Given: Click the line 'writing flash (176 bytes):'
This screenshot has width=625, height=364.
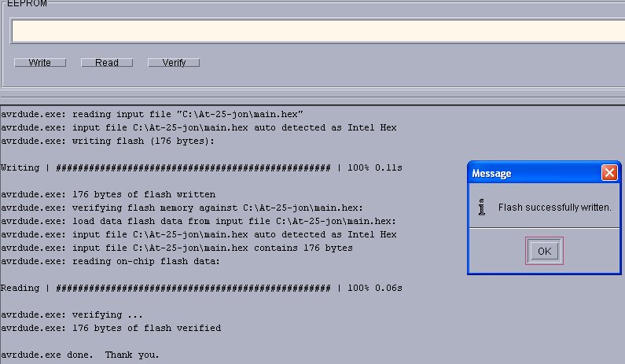Looking at the screenshot, I should pos(108,142).
